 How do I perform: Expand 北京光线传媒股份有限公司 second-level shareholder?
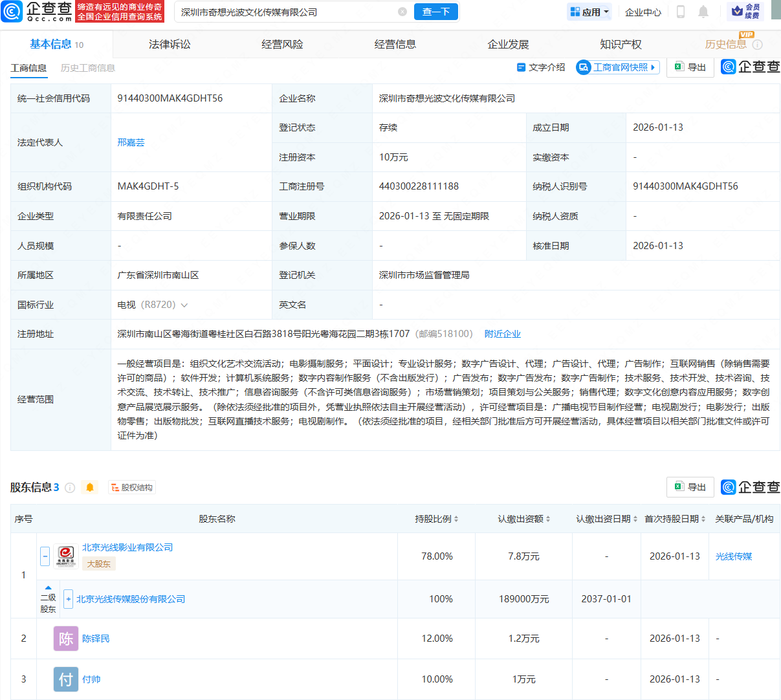[x=68, y=599]
